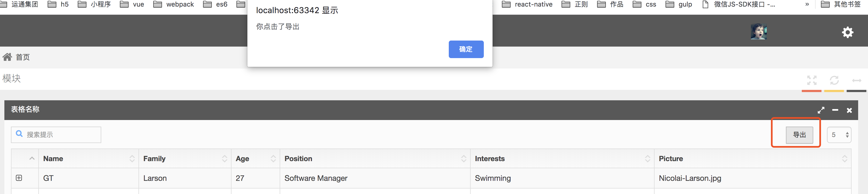This screenshot has height=194, width=868.
Task: Click the 导出 export button
Action: [x=799, y=135]
